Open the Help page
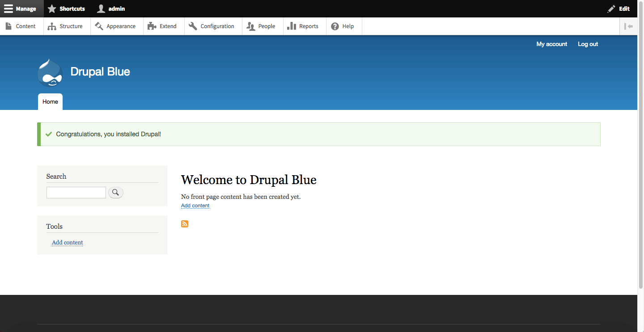 click(x=343, y=26)
